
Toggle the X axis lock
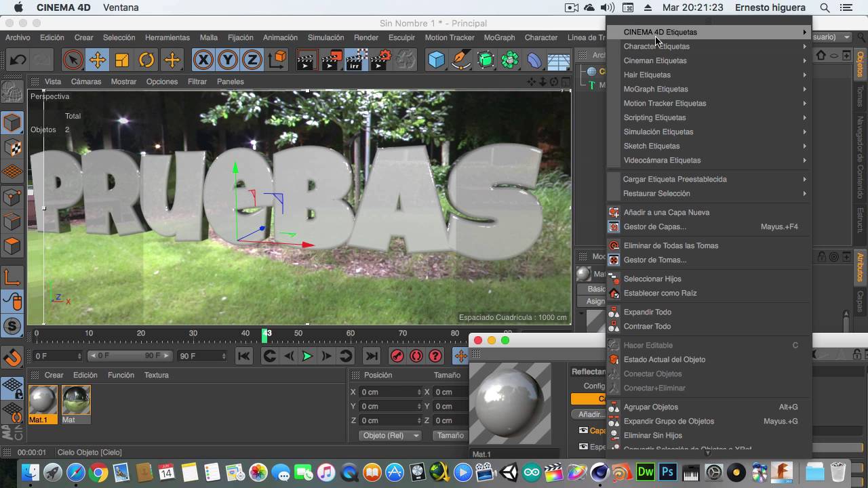point(203,60)
